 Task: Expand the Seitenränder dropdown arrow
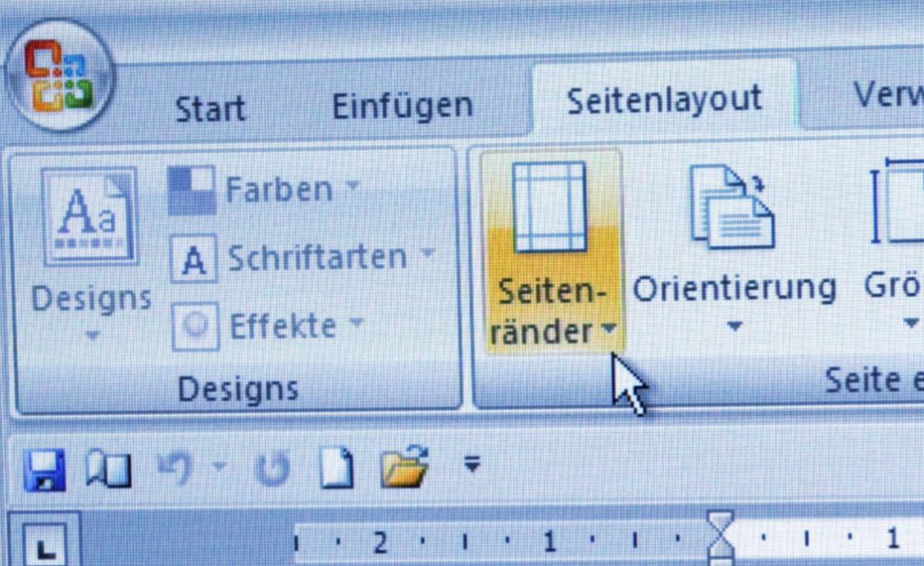click(x=610, y=330)
